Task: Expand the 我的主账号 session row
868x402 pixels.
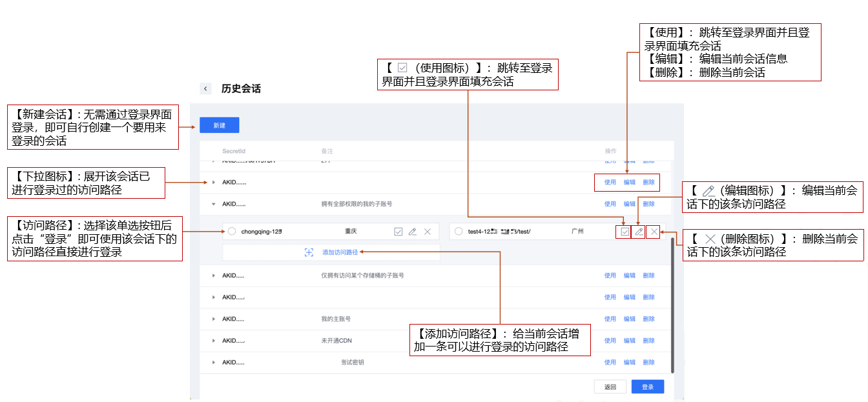Action: click(x=214, y=319)
